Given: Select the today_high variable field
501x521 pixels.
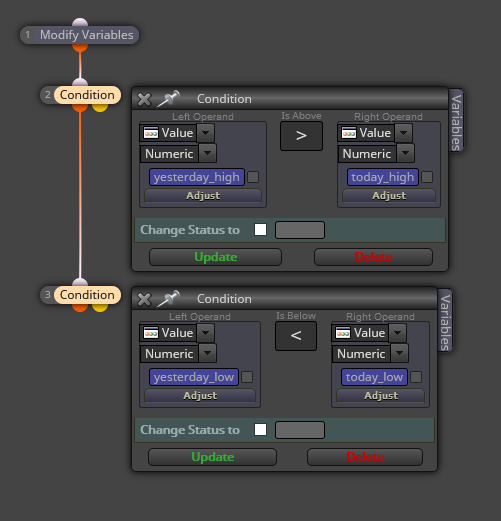Looking at the screenshot, I should tap(383, 177).
